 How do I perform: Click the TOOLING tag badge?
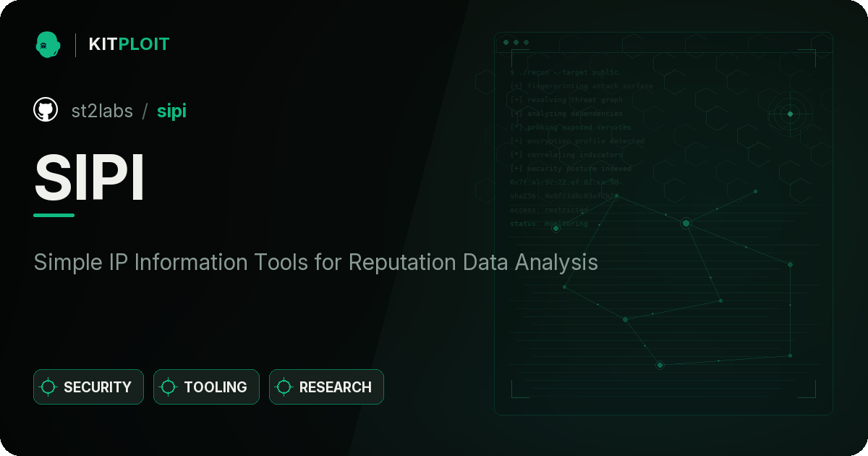coord(206,387)
